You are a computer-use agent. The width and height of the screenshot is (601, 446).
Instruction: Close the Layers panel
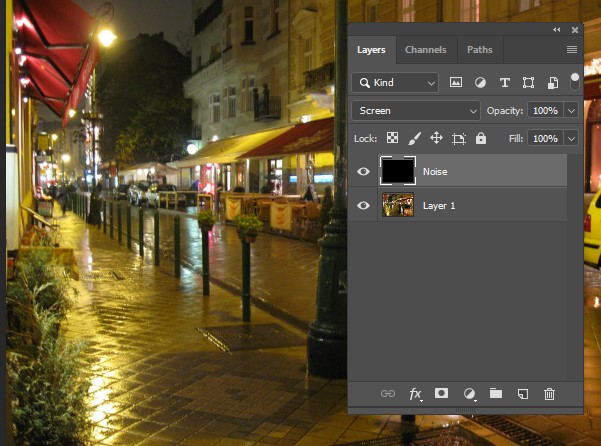575,30
